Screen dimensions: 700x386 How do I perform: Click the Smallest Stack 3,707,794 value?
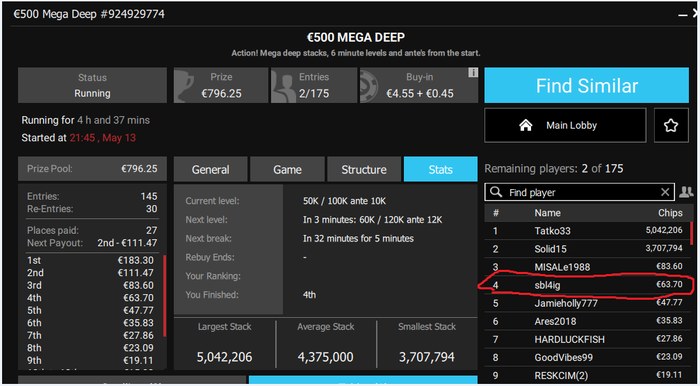(x=427, y=357)
